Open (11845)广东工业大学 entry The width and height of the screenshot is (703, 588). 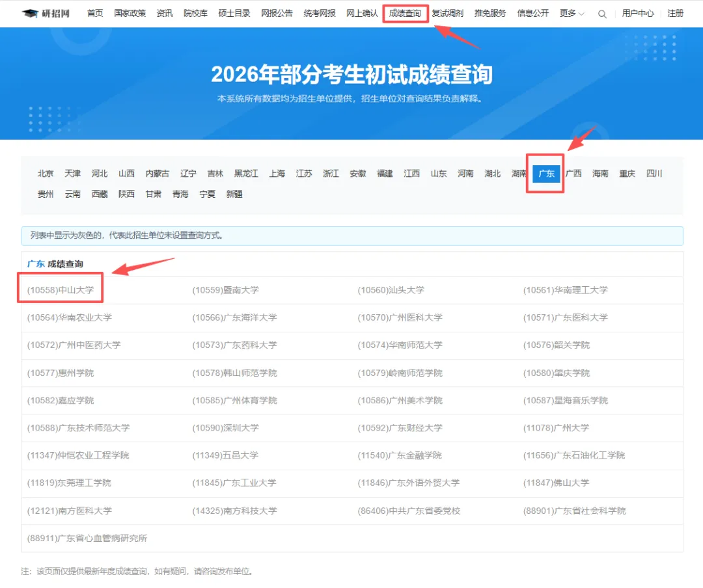pyautogui.click(x=234, y=483)
